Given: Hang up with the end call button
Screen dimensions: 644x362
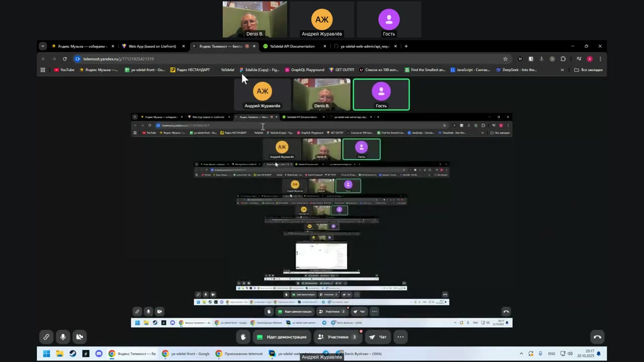Looking at the screenshot, I should 597,337.
